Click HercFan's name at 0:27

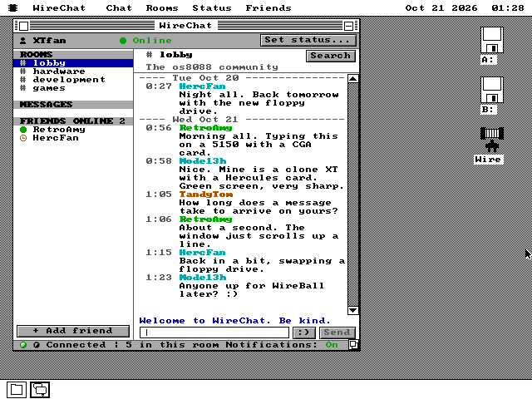202,86
